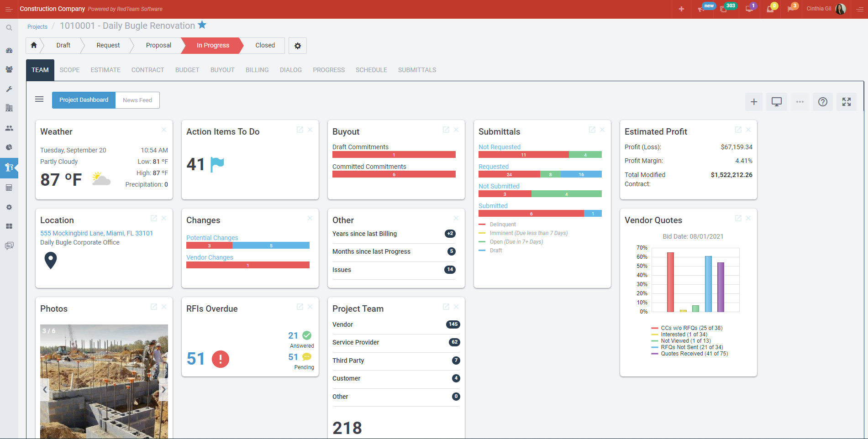Enter fullscreen mode for the dashboard
Screen dimensions: 868x439
[x=847, y=102]
